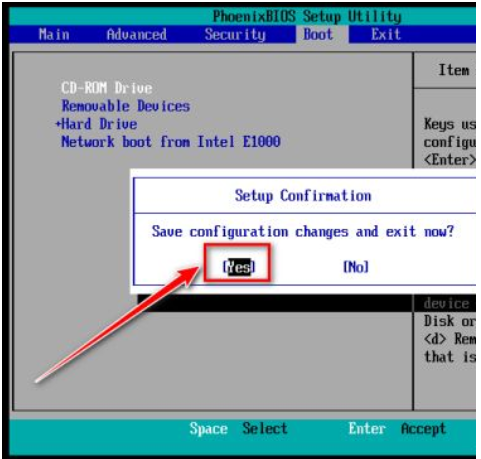Select the Boot tab
Screen dimensions: 481x459
(x=318, y=35)
